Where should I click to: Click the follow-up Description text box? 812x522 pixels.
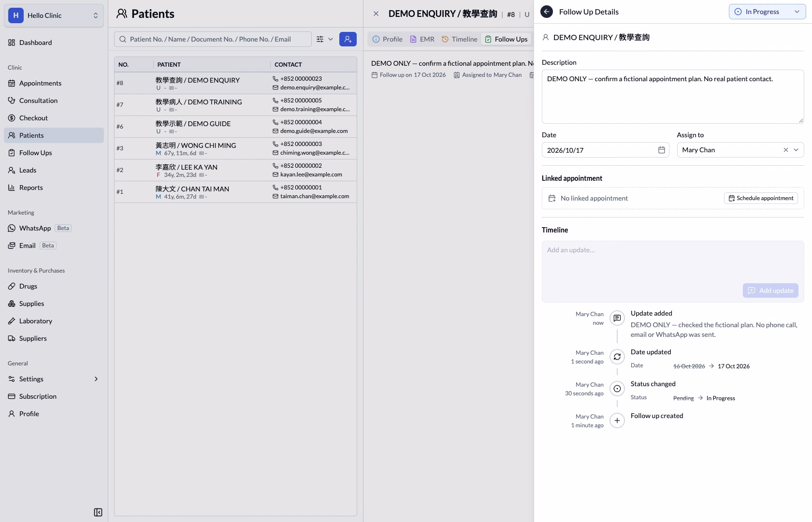coord(673,97)
